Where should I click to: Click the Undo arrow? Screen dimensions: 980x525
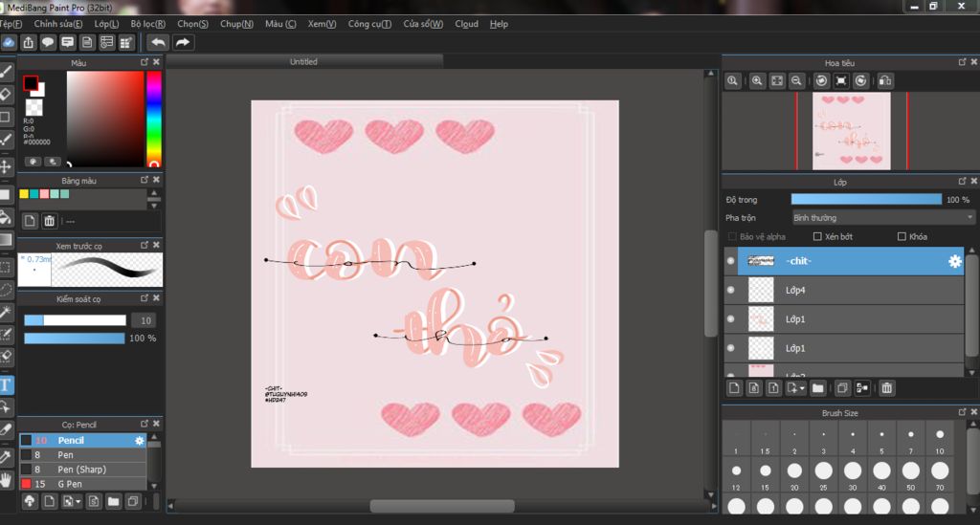tap(159, 42)
